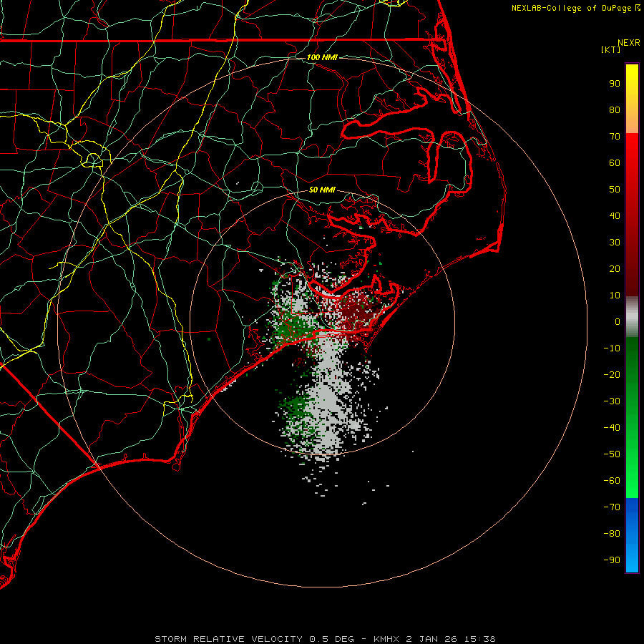The width and height of the screenshot is (644, 644).
Task: Click the Storm Relative Velocity KMHX caption
Action: 325,639
